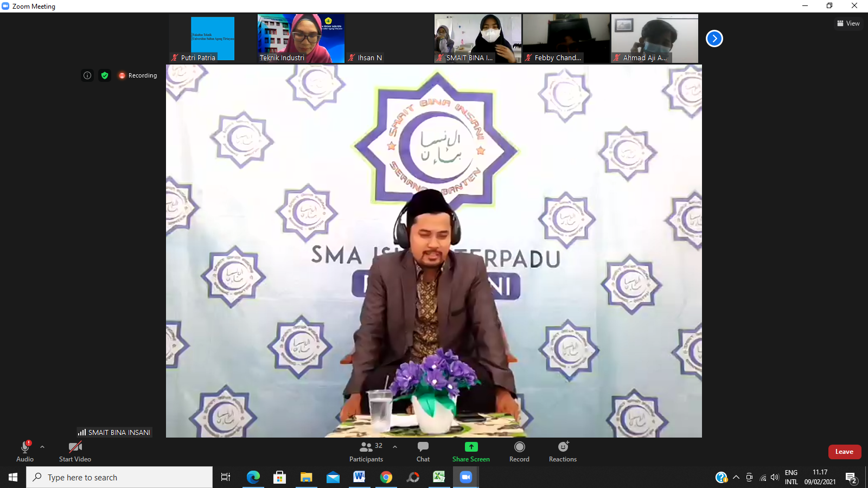Viewport: 868px width, 488px height.
Task: Click the green encryption shield icon
Action: (105, 75)
